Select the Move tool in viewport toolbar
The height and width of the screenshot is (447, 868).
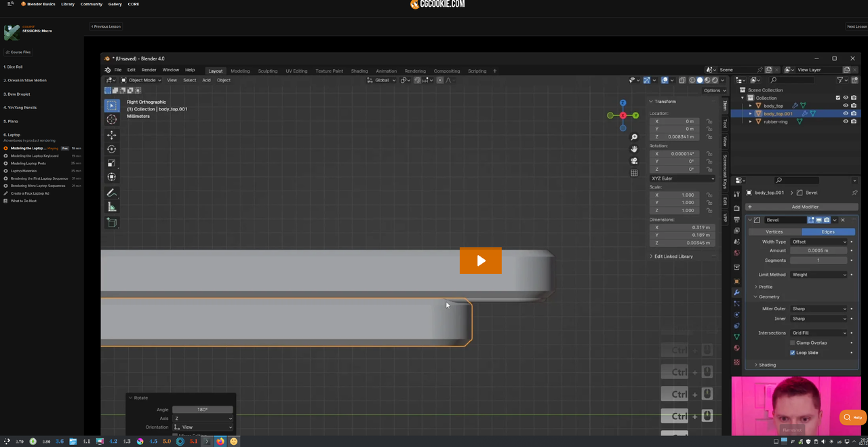point(112,134)
